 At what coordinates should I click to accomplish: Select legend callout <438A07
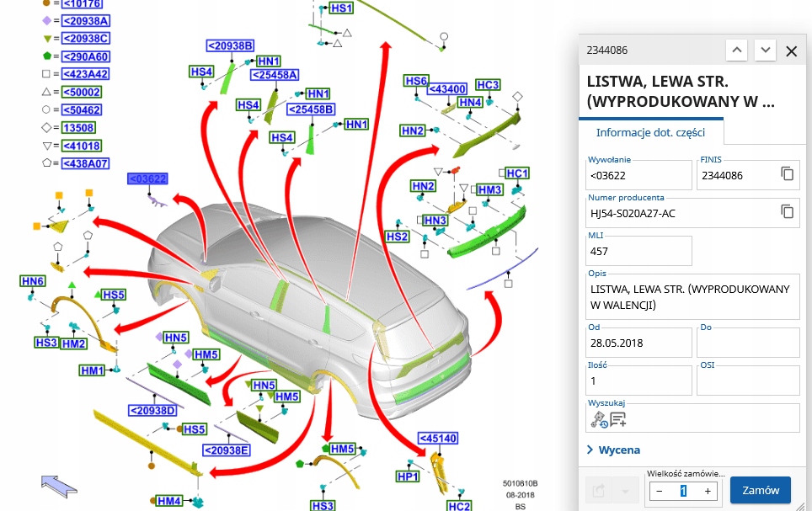tap(86, 163)
